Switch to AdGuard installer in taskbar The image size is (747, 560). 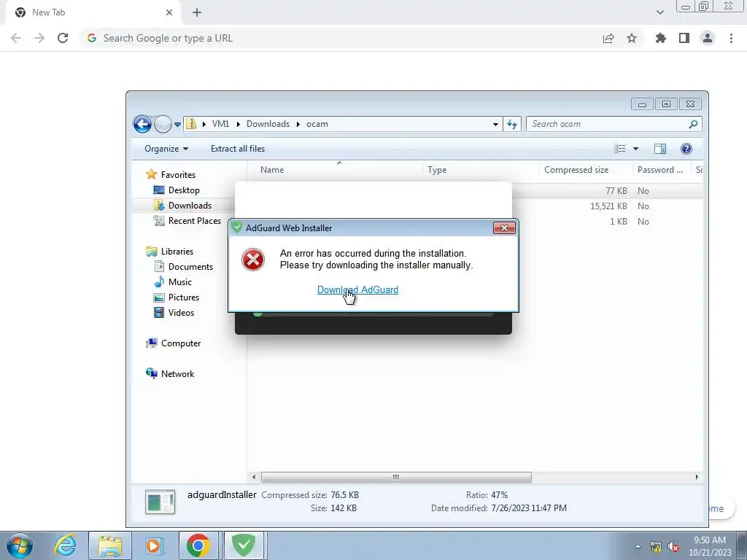tap(244, 545)
